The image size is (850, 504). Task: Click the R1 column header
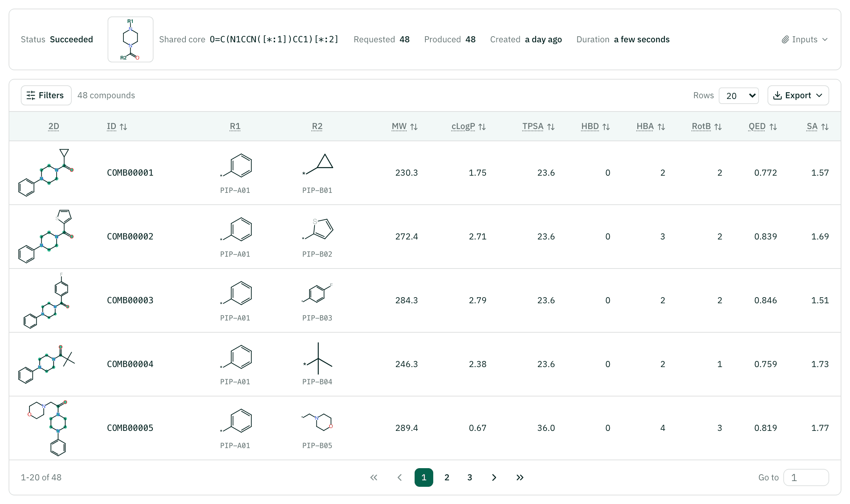235,127
